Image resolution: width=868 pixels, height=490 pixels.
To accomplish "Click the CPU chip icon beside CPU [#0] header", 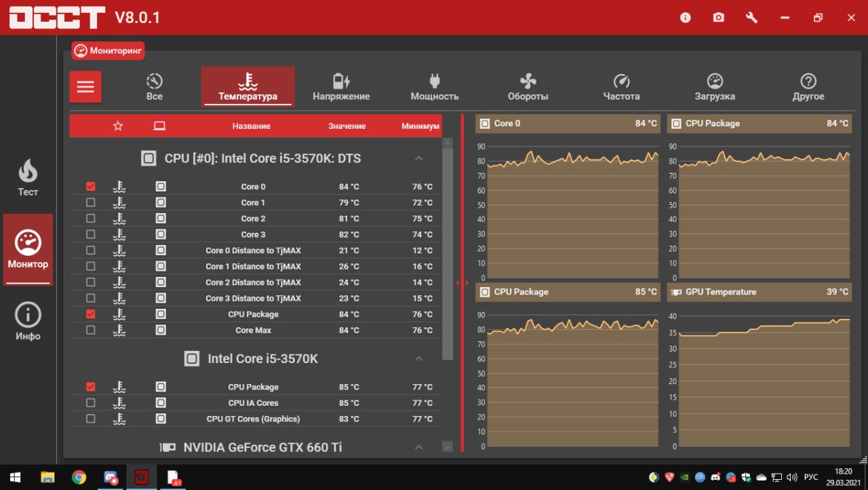I will point(149,159).
